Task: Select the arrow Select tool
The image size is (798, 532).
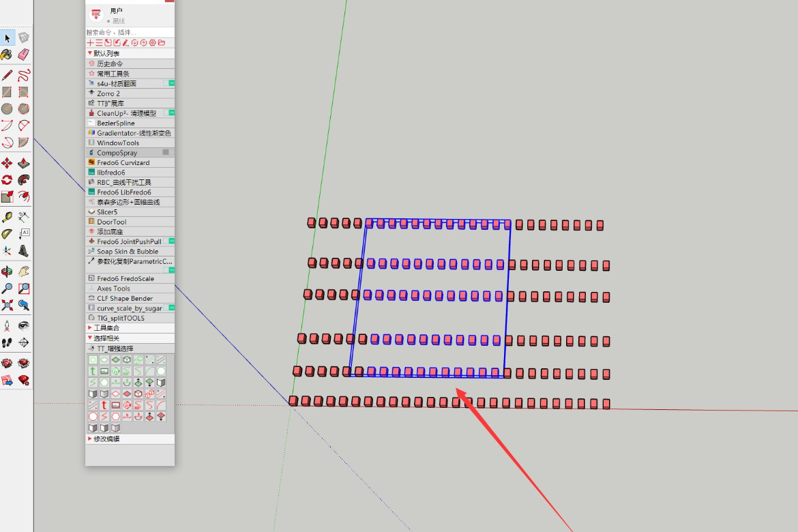Action: [7, 38]
